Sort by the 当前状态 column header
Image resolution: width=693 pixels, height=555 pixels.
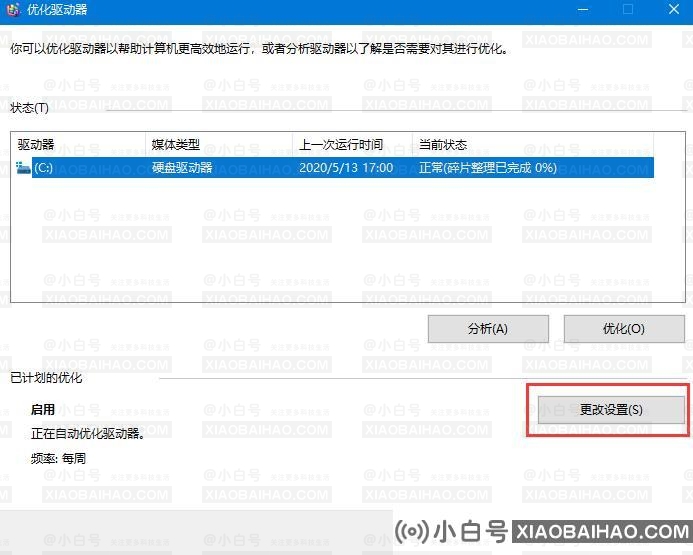tap(533, 144)
